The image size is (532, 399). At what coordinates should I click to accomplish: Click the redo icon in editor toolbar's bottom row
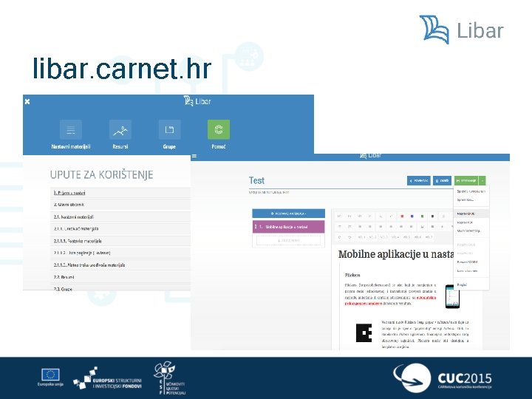coord(349,237)
